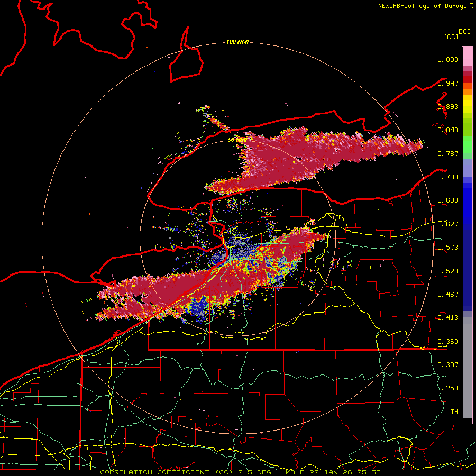
Task: Click the 0.627 color scale value
Action: tap(448, 224)
